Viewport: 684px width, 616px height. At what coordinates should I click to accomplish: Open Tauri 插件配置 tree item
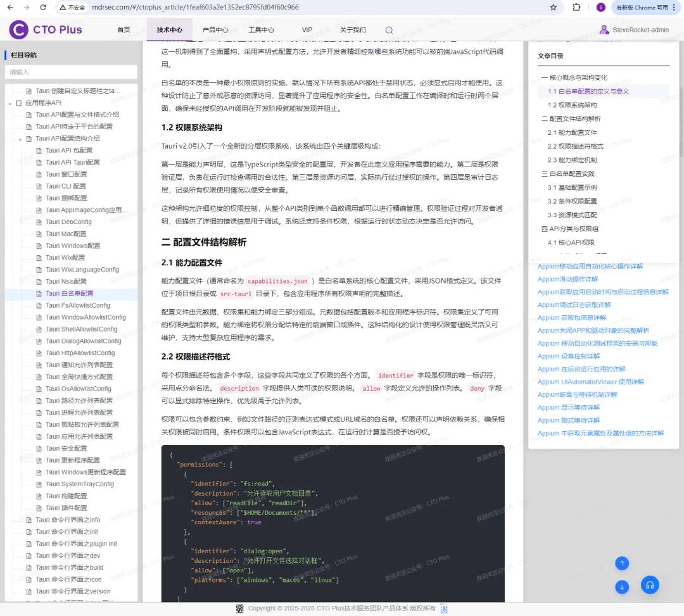66,508
